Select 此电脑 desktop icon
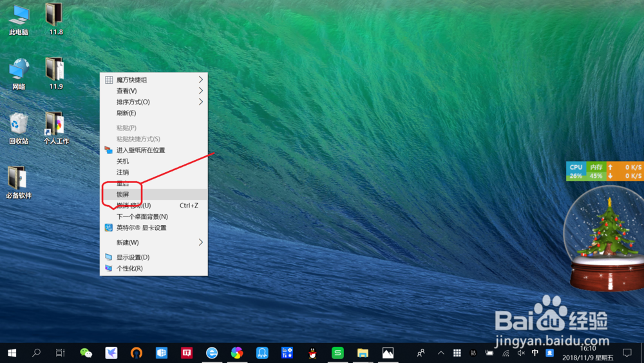Image resolution: width=644 pixels, height=363 pixels. [19, 20]
